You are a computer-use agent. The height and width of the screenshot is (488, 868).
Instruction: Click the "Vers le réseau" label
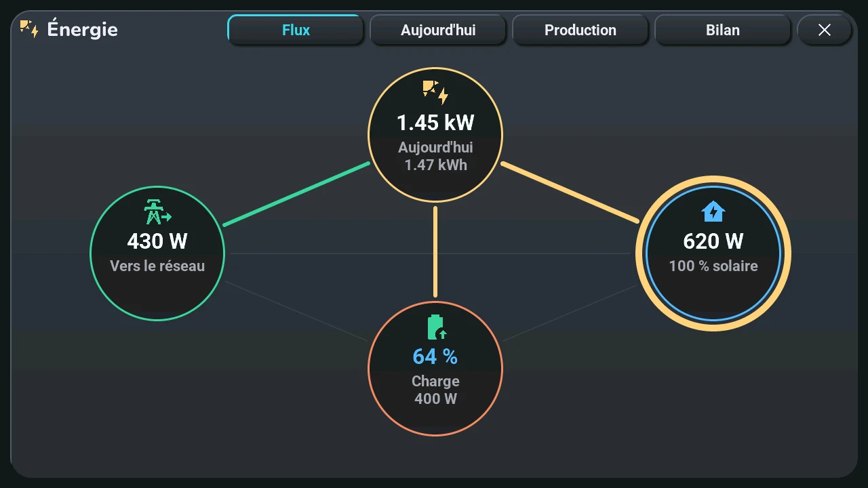coord(157,266)
